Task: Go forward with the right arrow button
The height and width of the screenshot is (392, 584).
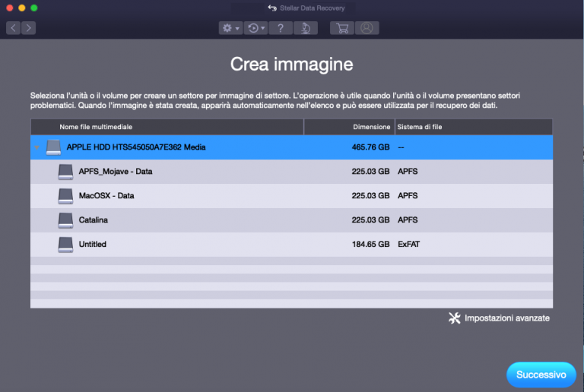Action: tap(29, 28)
